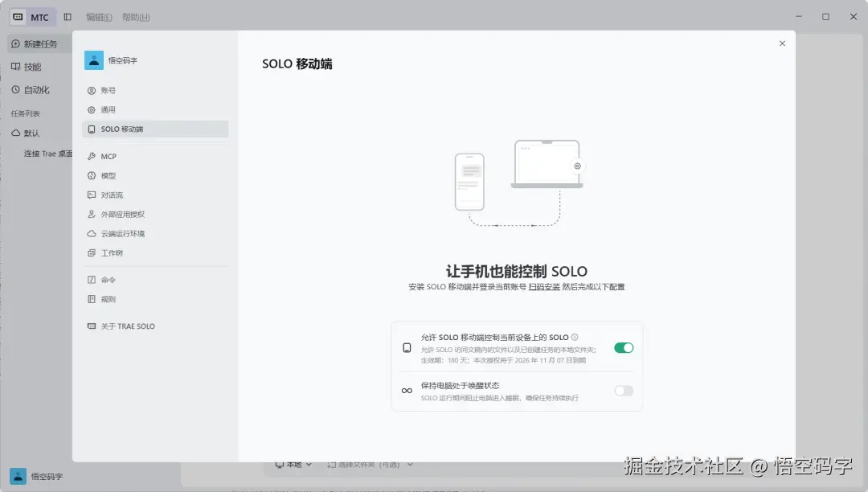
Task: Open 关于 TRAE SOLO page
Action: pos(155,326)
